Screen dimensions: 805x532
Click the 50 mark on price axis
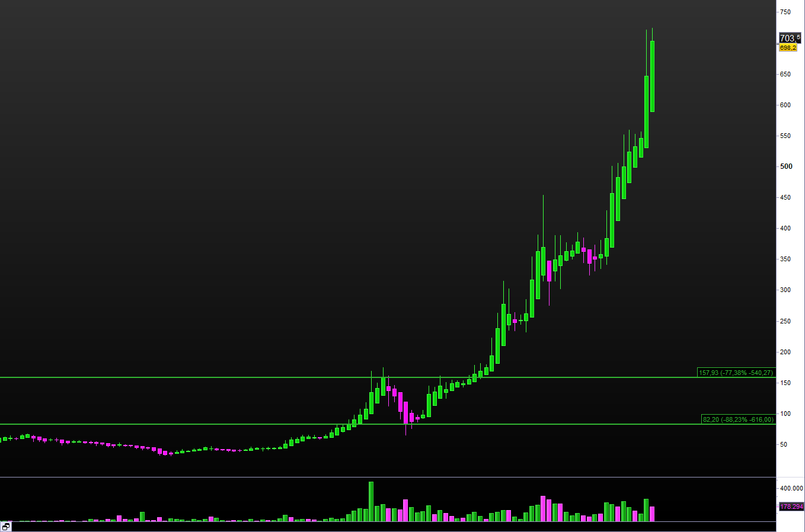pos(784,444)
